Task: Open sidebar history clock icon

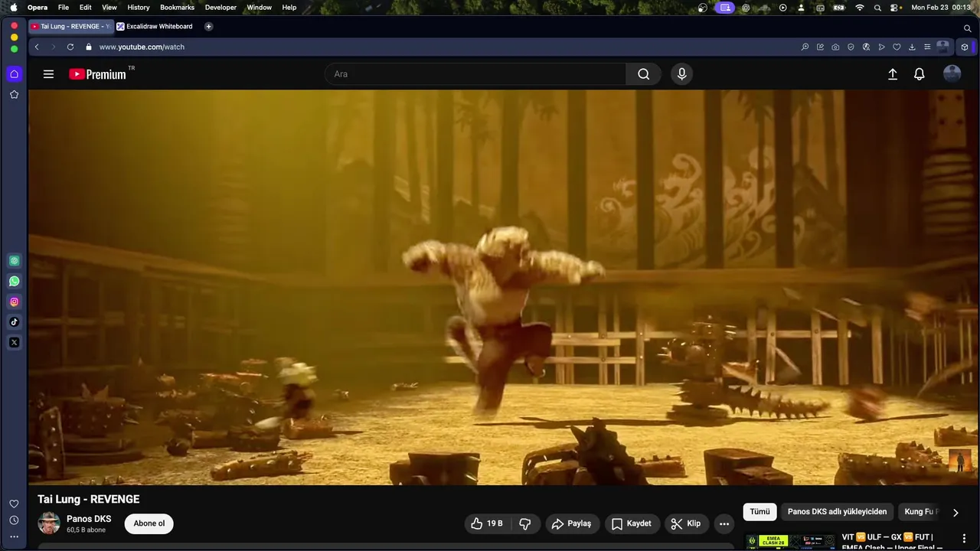Action: click(14, 520)
